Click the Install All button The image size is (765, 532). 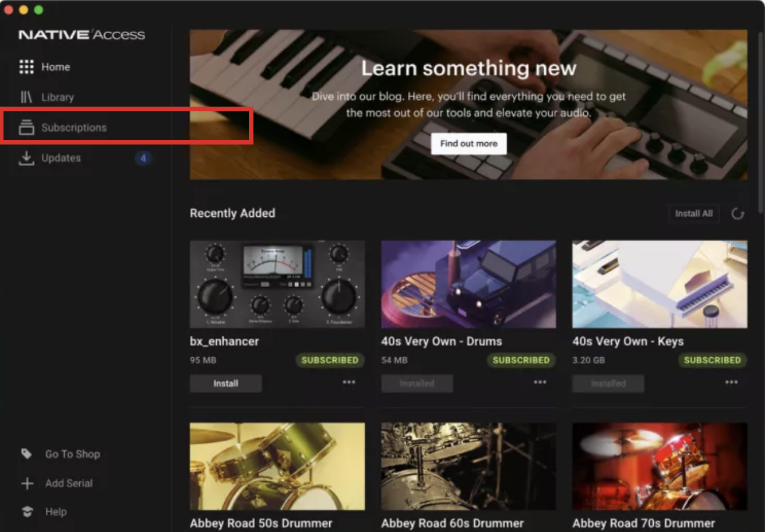point(694,214)
